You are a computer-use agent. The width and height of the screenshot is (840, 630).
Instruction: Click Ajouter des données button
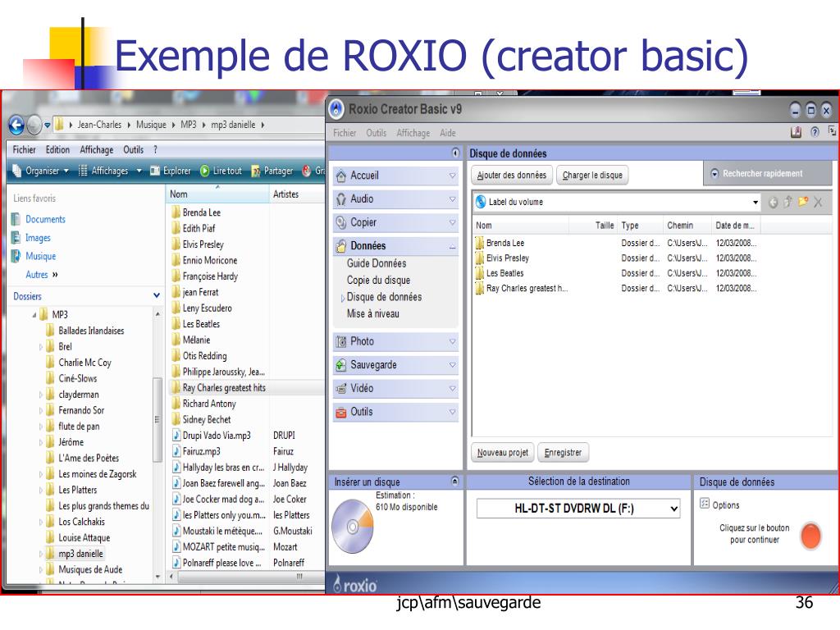pos(512,176)
